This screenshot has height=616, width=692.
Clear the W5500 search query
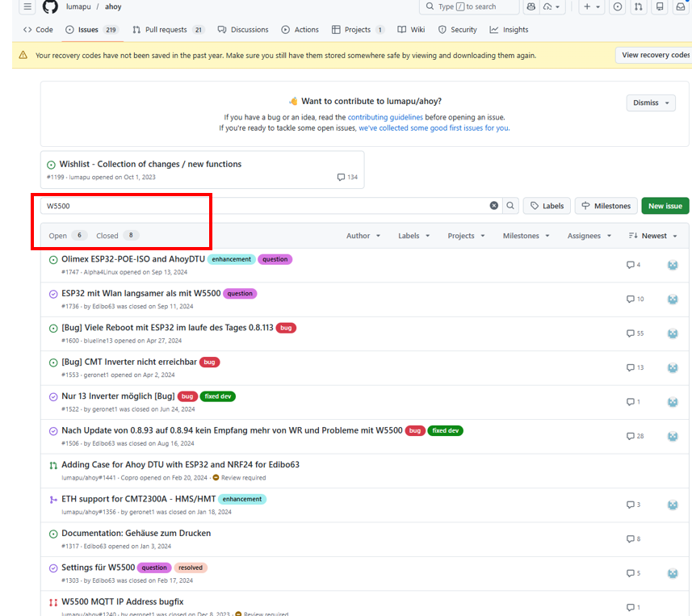pyautogui.click(x=494, y=206)
